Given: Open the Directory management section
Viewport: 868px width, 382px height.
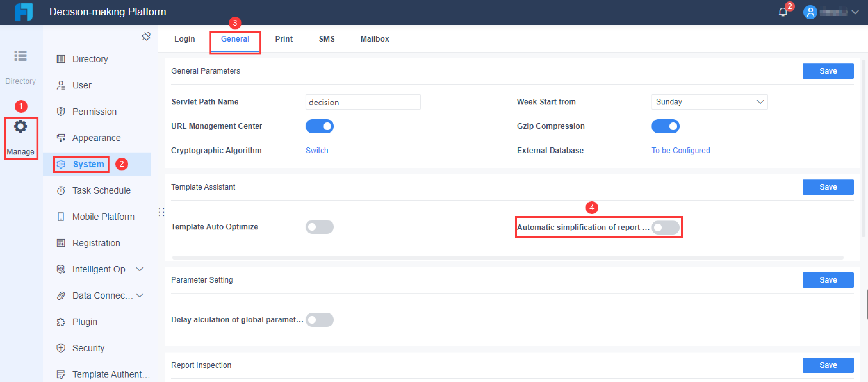Looking at the screenshot, I should 90,59.
